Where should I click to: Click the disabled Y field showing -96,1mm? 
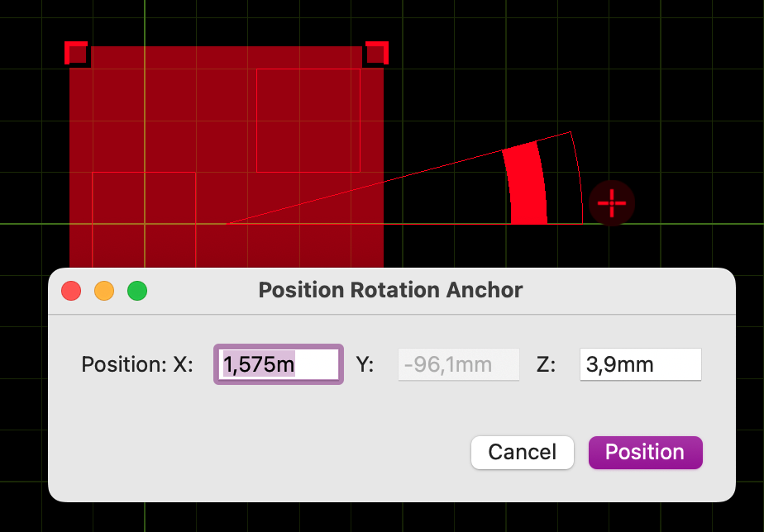[x=457, y=363]
